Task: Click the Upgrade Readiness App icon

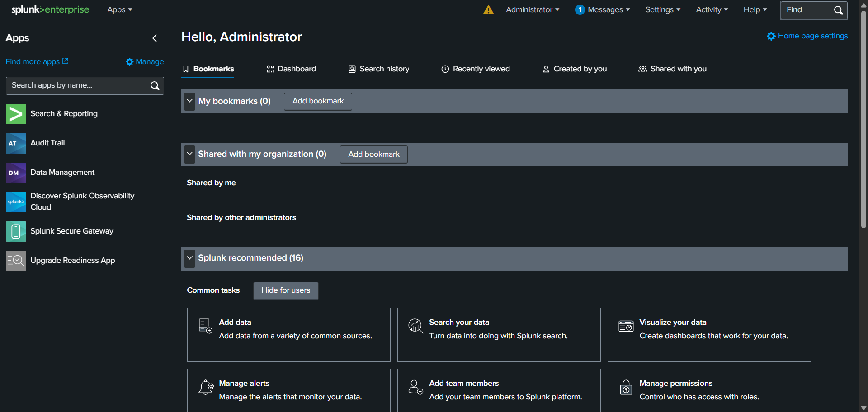Action: [x=16, y=261]
